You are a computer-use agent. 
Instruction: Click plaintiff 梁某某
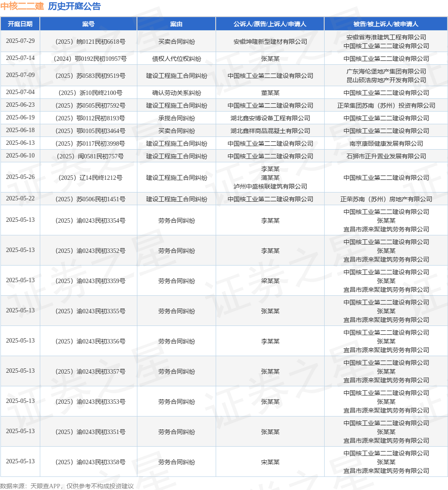(x=270, y=281)
